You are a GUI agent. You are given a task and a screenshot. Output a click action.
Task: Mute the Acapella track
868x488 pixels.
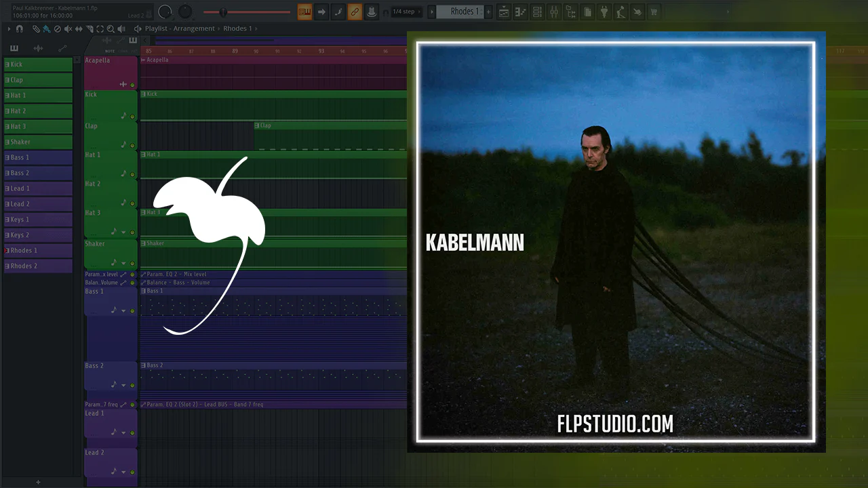pos(132,85)
